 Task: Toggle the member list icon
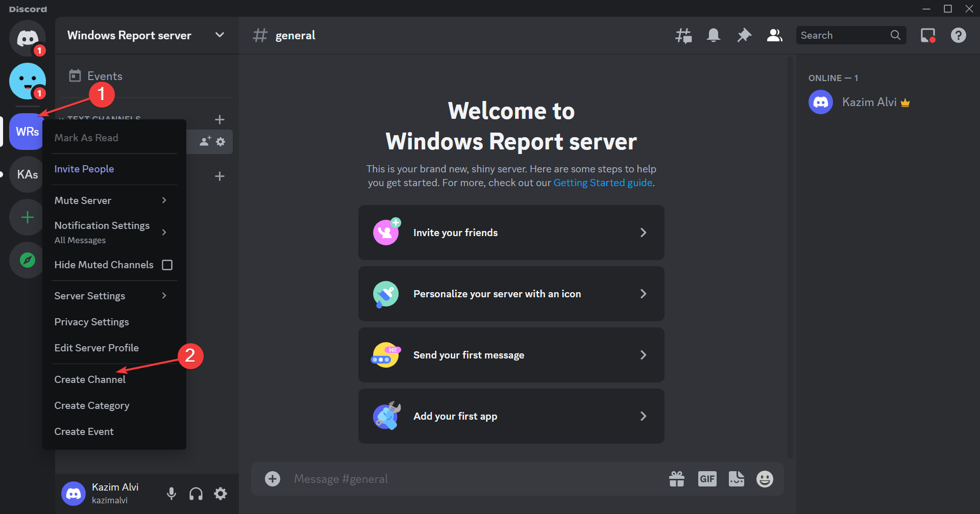775,35
